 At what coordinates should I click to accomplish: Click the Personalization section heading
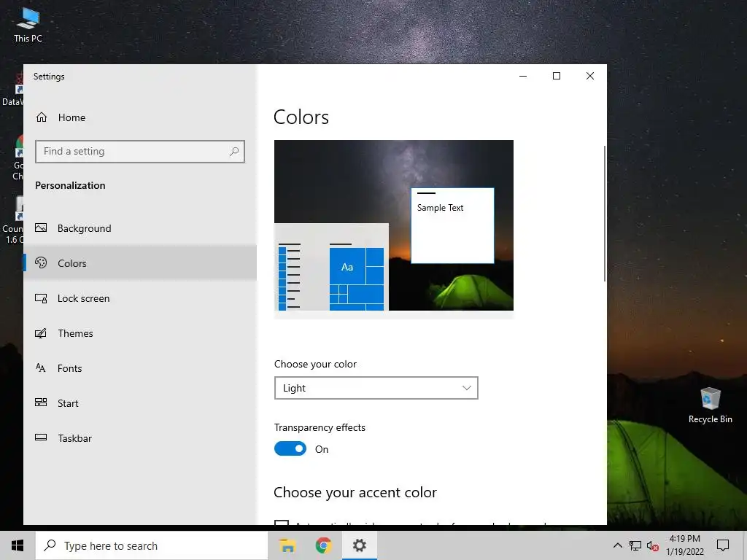[x=70, y=185]
